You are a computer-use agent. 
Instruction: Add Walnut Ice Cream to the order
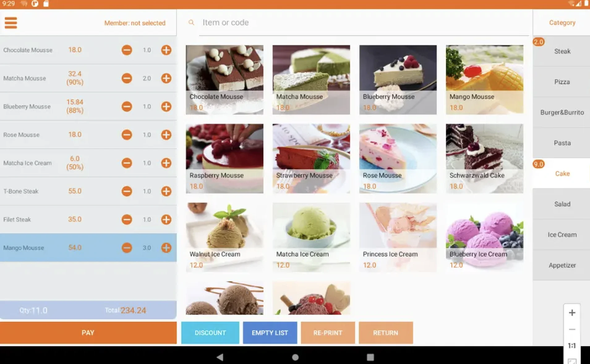tap(224, 237)
